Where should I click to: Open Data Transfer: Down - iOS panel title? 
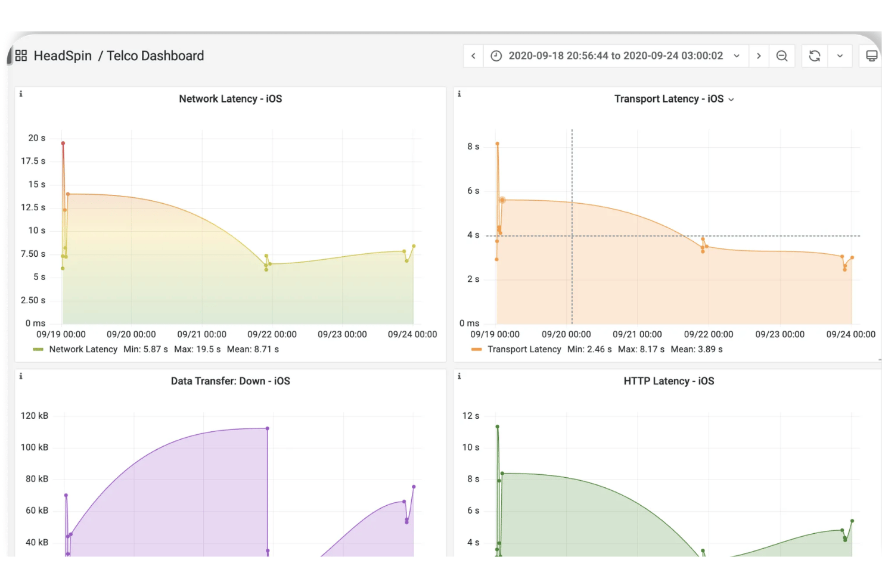click(x=231, y=381)
